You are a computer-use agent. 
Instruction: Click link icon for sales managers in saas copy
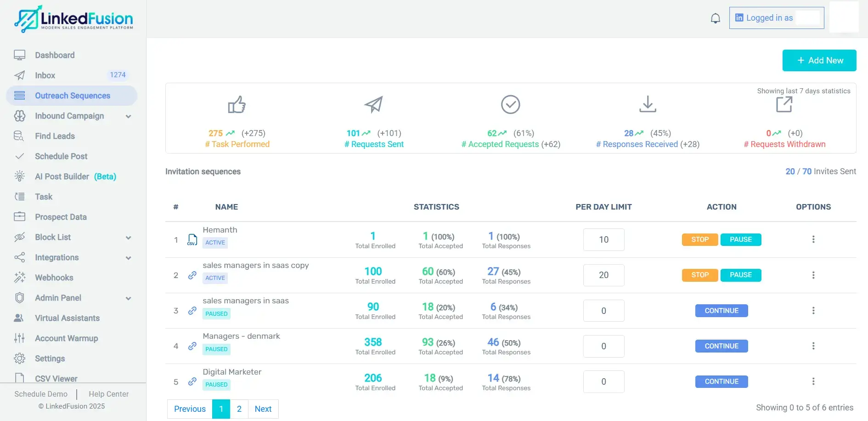[x=192, y=275]
